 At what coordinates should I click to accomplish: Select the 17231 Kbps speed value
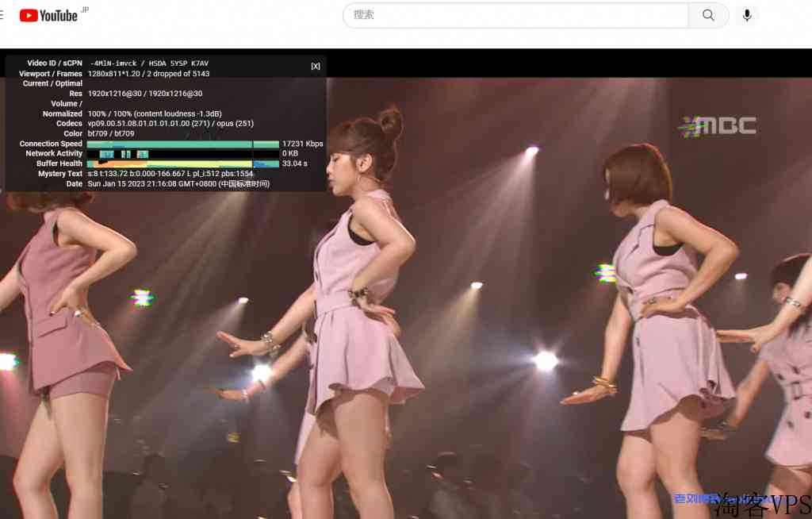tap(302, 144)
